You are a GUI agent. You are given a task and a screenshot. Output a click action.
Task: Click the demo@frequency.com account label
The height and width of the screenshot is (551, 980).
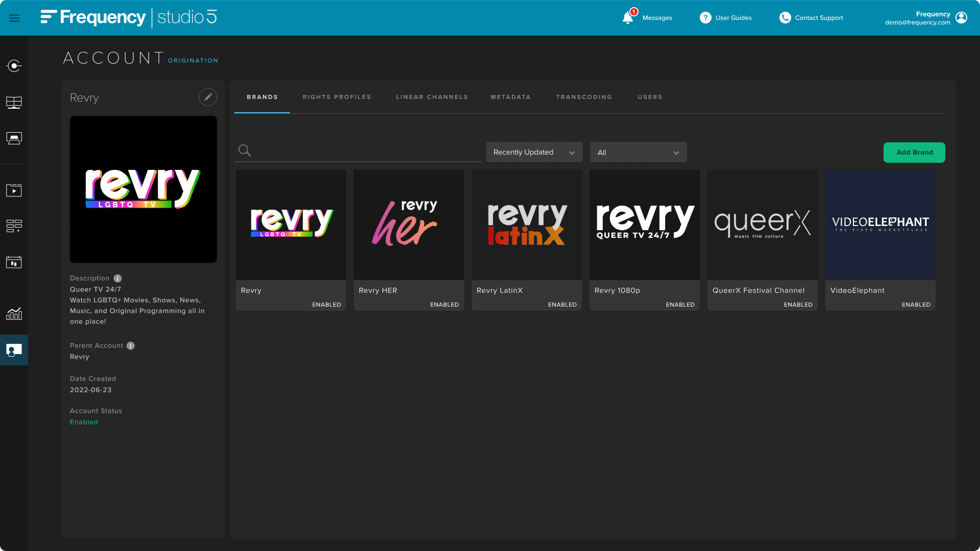pyautogui.click(x=917, y=22)
